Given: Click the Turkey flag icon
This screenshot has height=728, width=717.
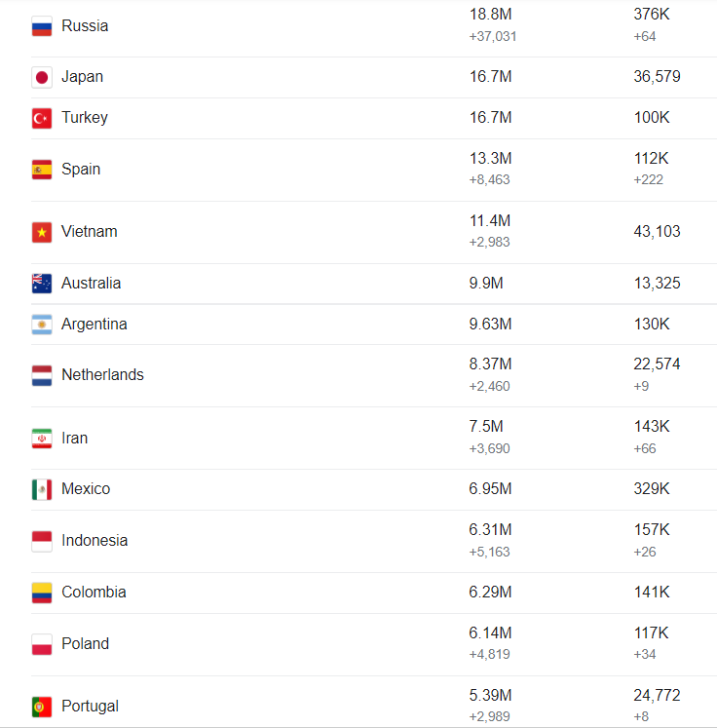Looking at the screenshot, I should [x=42, y=118].
